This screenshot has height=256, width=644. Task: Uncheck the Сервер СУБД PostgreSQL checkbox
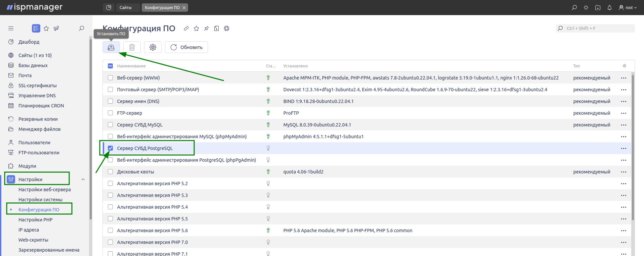click(110, 148)
